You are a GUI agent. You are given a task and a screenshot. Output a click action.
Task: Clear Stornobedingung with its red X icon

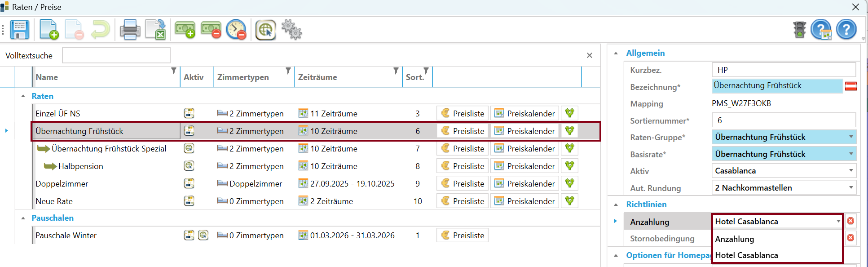850,238
